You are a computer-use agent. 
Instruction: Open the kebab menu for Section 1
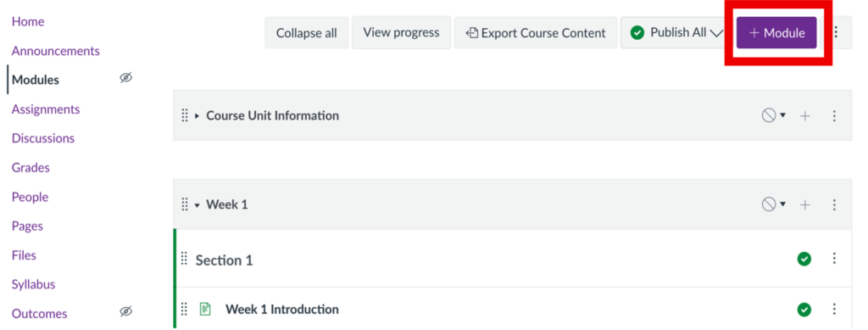pyautogui.click(x=834, y=259)
